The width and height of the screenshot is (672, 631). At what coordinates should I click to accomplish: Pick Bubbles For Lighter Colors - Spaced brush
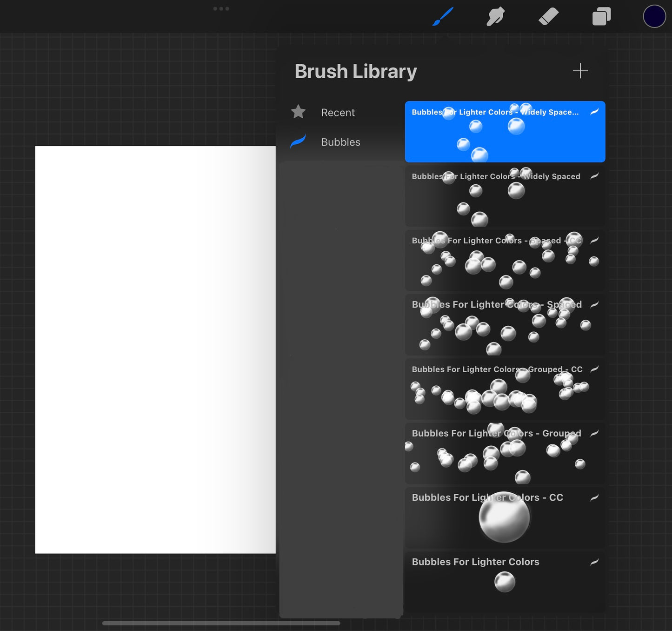(505, 325)
